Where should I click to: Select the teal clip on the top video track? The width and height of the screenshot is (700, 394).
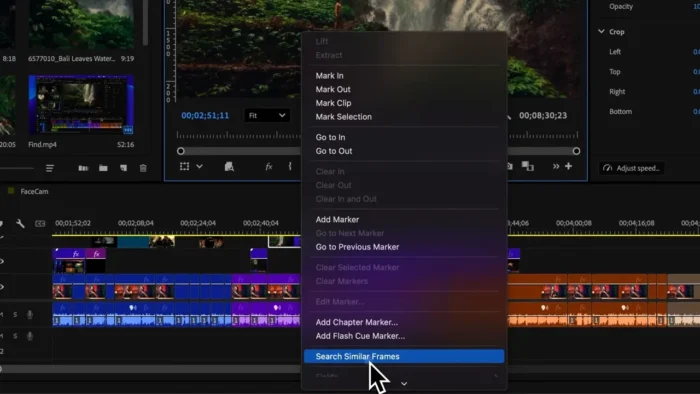click(133, 242)
